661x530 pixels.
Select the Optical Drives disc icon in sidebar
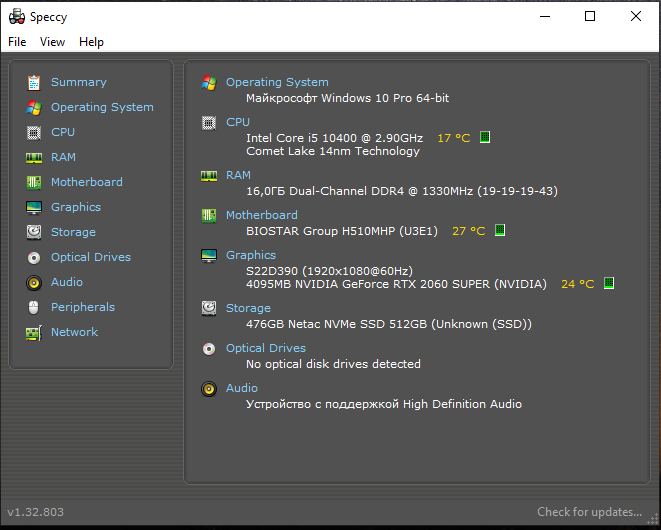34,257
